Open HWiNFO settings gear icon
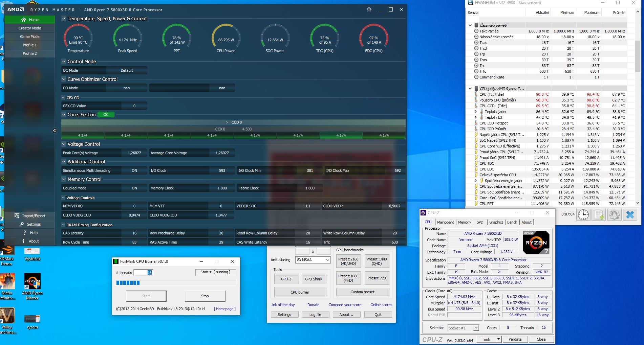 click(614, 215)
